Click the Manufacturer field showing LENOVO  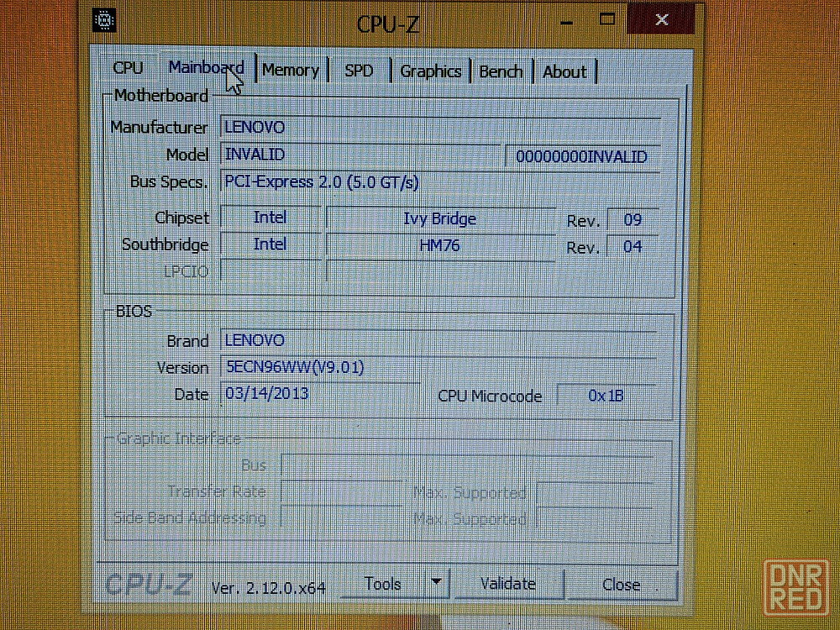click(x=440, y=128)
